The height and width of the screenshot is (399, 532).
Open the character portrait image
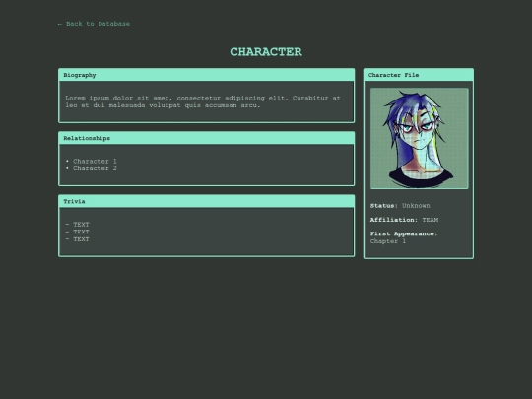point(420,139)
